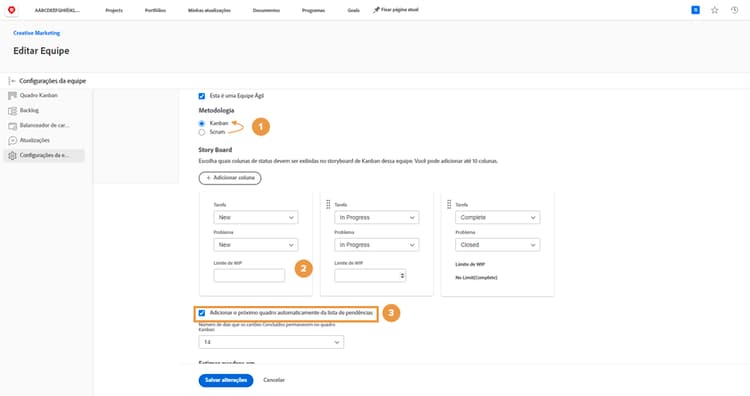Click Fixar página atual pin button
Screen dimensions: 750x396
tap(396, 10)
